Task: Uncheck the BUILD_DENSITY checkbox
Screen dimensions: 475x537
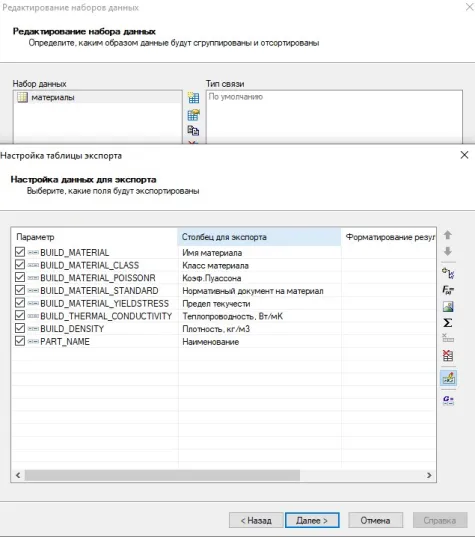Action: click(20, 328)
